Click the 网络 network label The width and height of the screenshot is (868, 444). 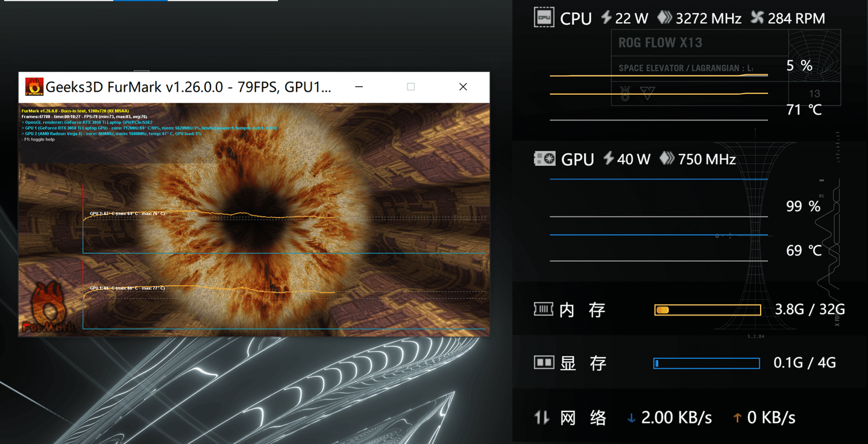[582, 417]
